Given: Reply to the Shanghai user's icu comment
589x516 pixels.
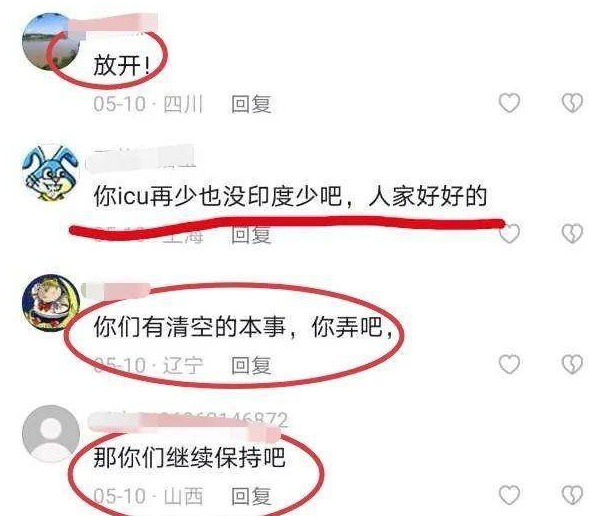Looking at the screenshot, I should [251, 235].
